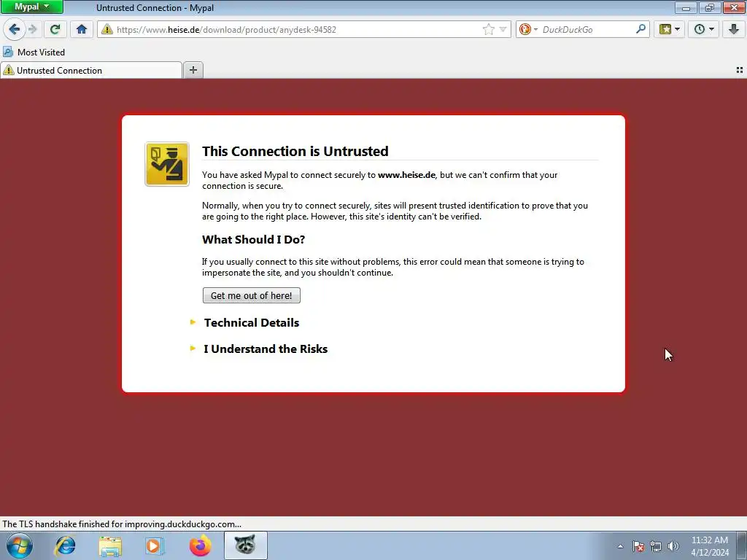Open the history clock menu
The image size is (747, 560).
click(704, 29)
